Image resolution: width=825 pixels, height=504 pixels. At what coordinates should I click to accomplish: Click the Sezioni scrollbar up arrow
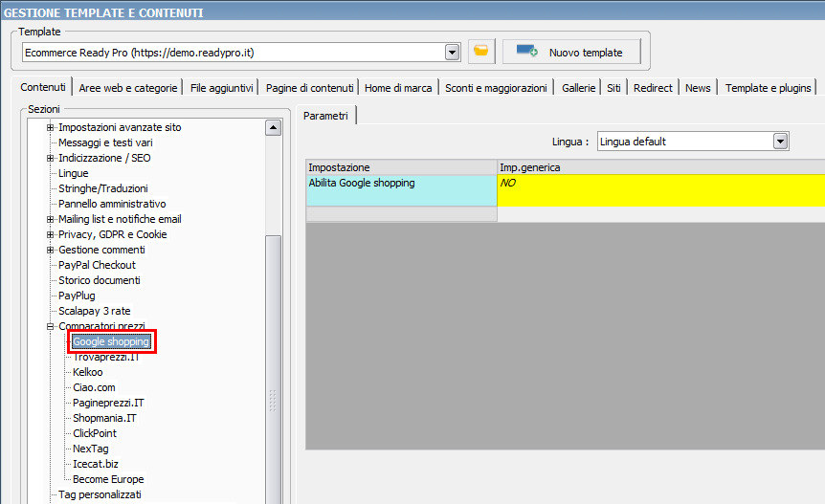273,128
